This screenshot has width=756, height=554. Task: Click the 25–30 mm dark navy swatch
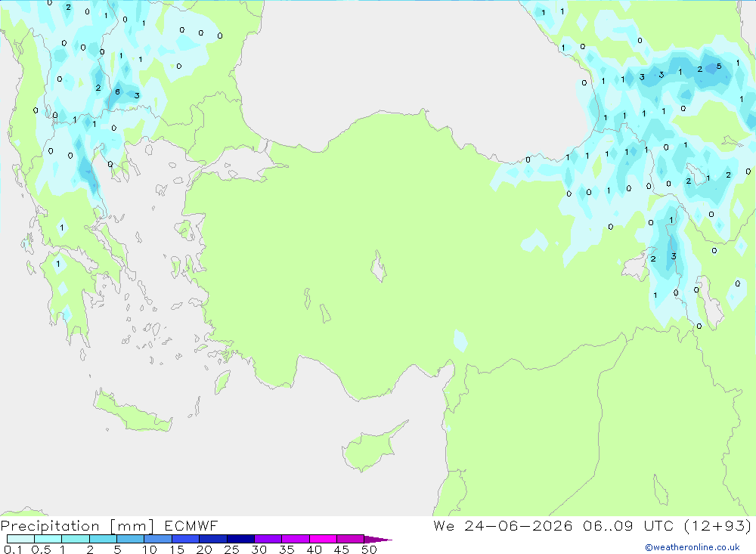pos(240,539)
